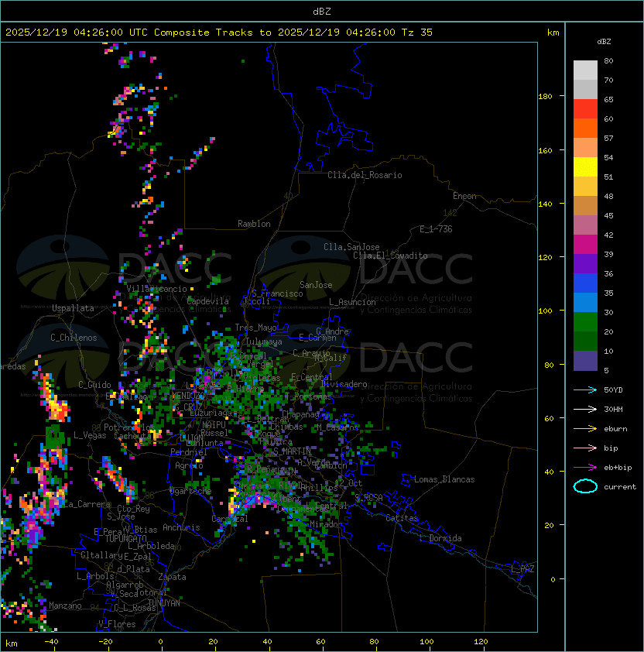Viewport: 644px width, 652px height.
Task: Click the Ramblon place label
Action: click(254, 224)
